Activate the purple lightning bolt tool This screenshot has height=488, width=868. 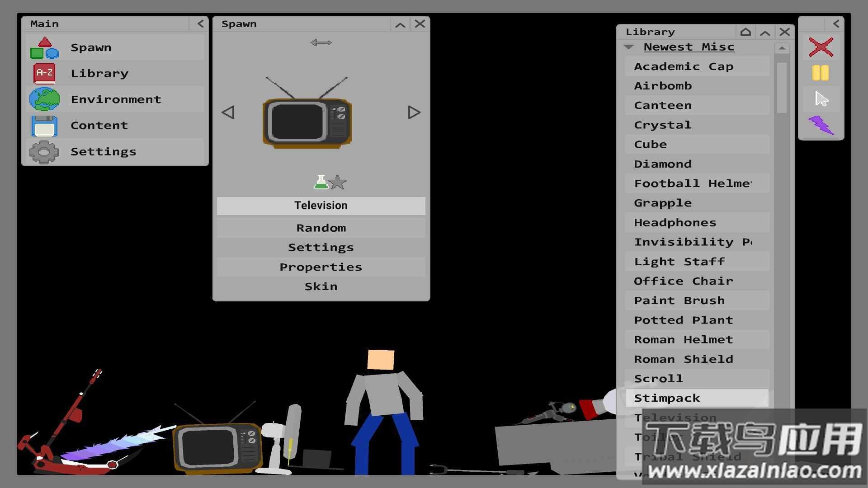(x=821, y=125)
